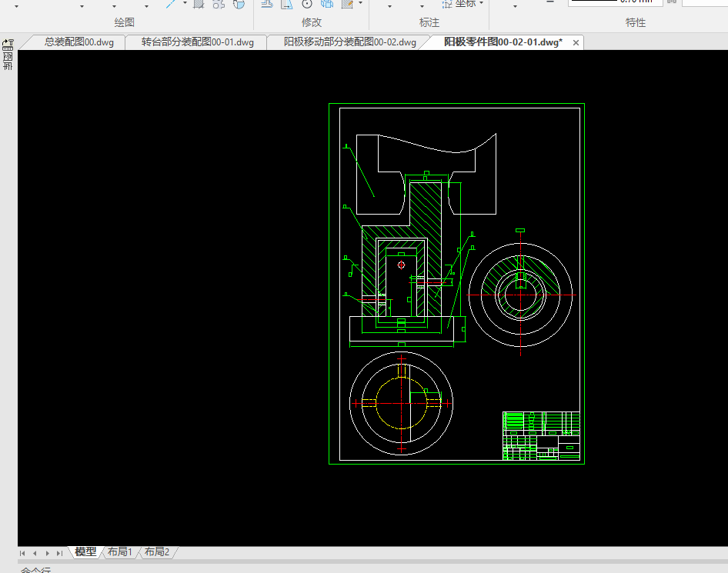Open the 坐标 dimension dropdown
Viewport: 728px width, 573px height.
(x=463, y=4)
